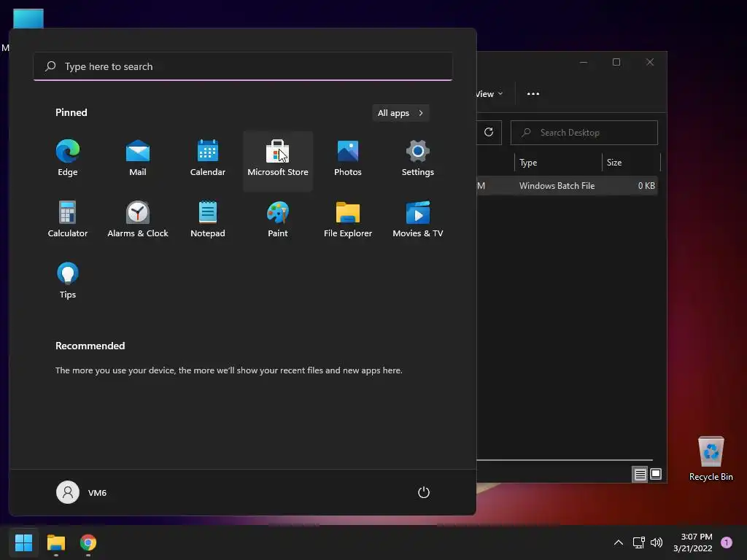Select the Recycle Bin desktop icon
Screen dimensions: 747x560
click(711, 459)
